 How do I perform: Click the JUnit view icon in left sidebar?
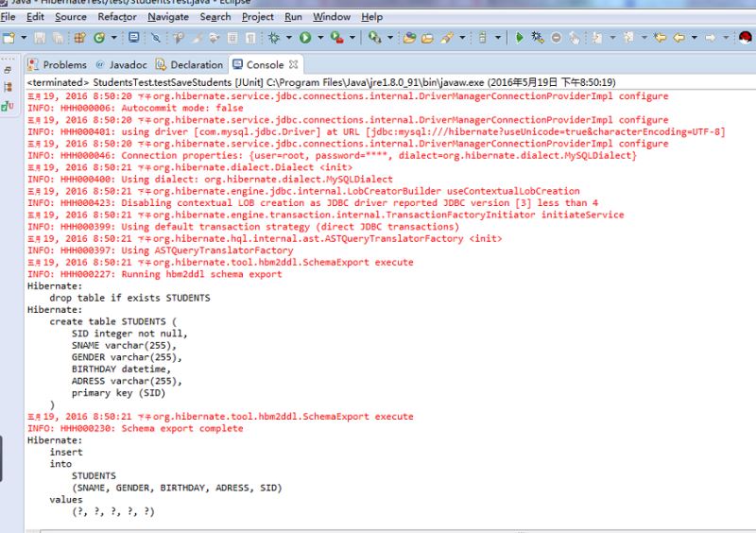click(8, 106)
